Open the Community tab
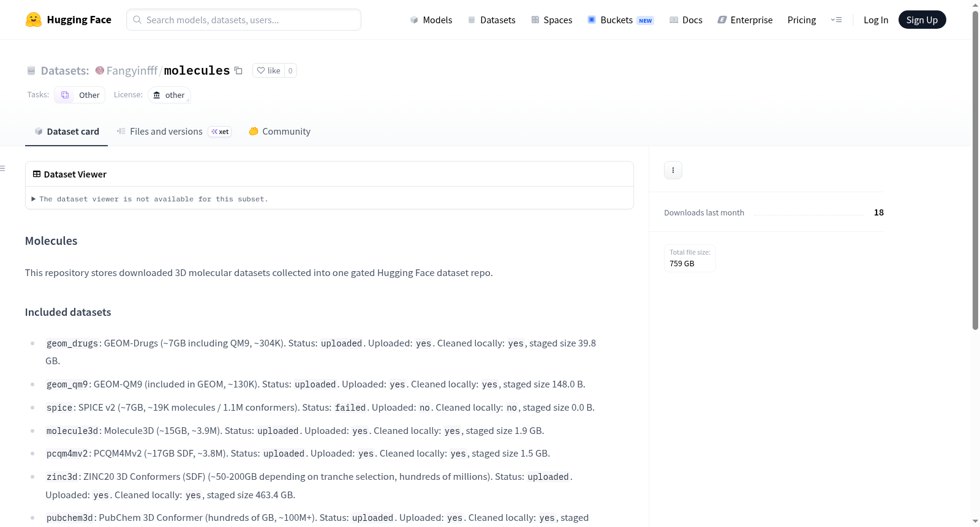The height and width of the screenshot is (527, 980). coord(280,132)
